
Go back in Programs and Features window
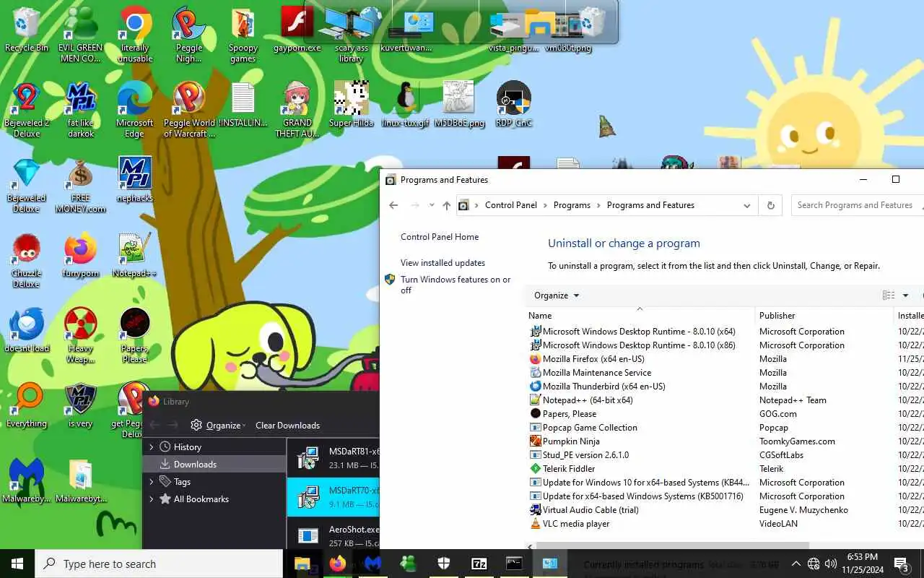point(393,205)
